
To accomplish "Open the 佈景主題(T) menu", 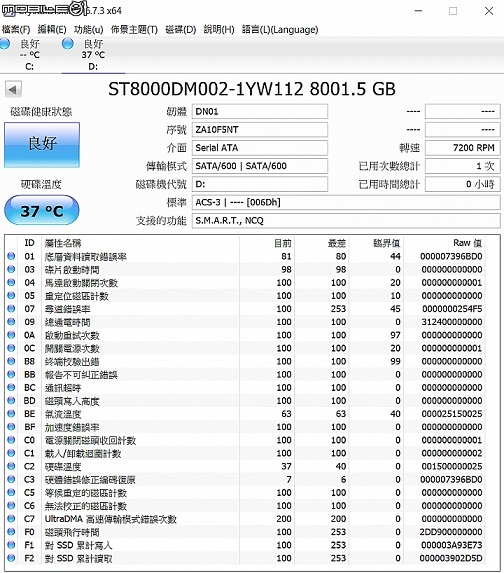I will click(134, 29).
